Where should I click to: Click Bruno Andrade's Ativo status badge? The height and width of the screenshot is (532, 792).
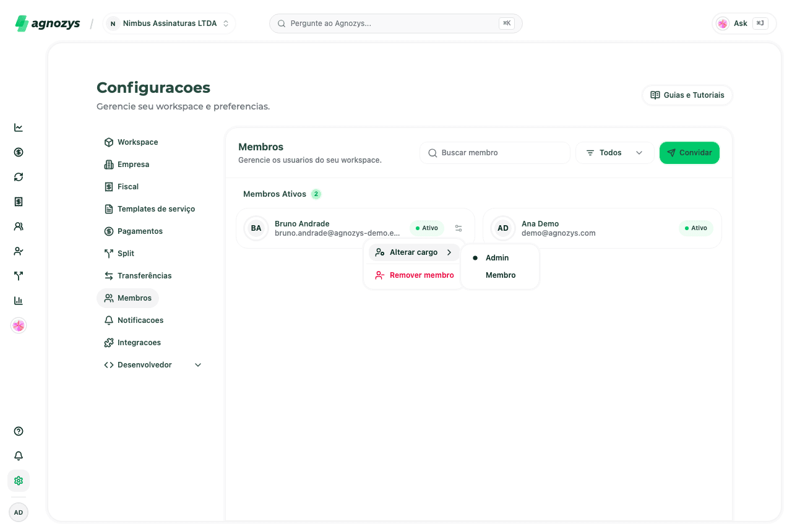427,228
